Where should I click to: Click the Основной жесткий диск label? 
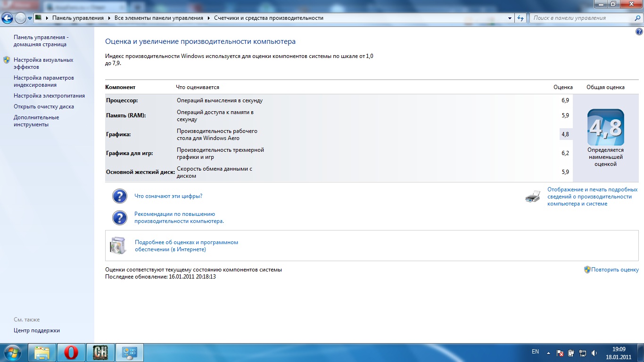pyautogui.click(x=140, y=172)
